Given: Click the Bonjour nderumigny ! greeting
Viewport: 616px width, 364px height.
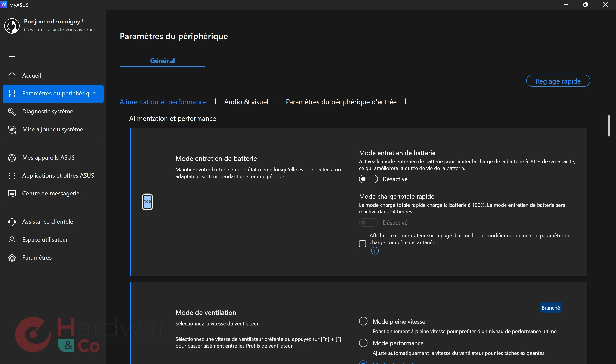Looking at the screenshot, I should coord(53,22).
